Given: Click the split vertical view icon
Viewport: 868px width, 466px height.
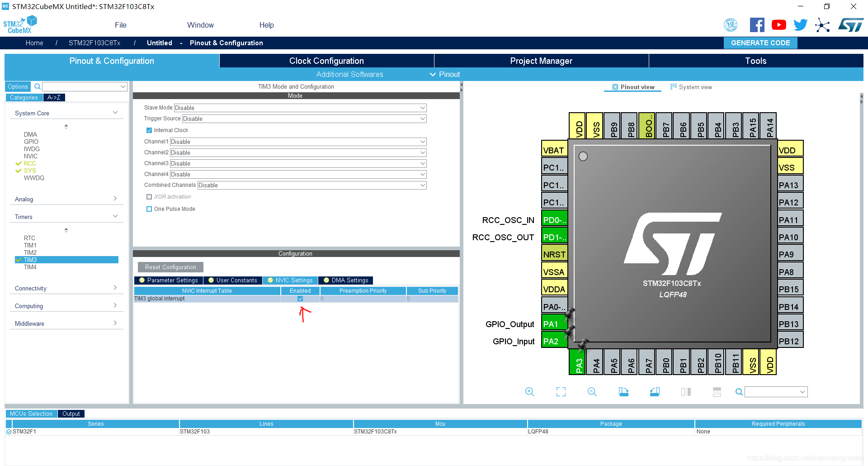Looking at the screenshot, I should coord(686,392).
